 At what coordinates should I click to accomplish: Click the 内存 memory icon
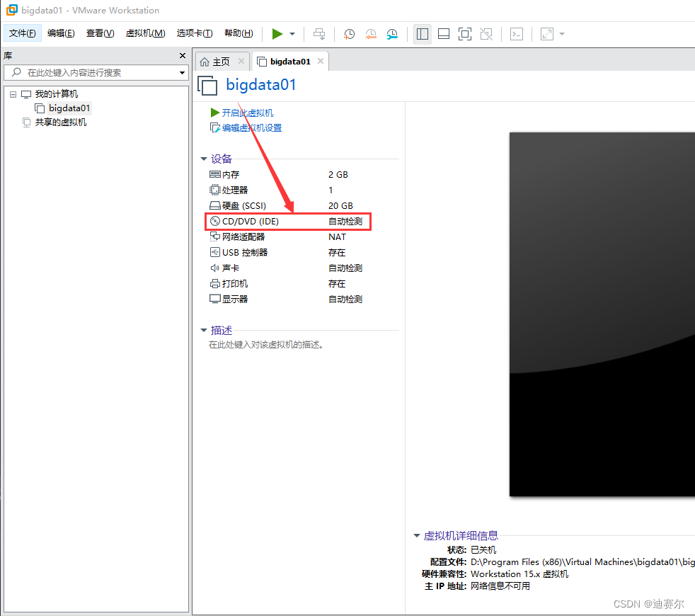pos(215,174)
